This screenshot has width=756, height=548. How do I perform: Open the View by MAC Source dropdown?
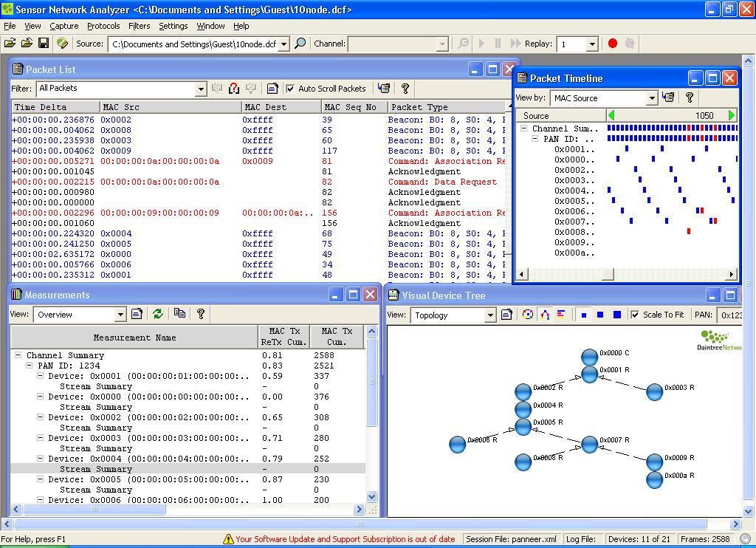pos(651,98)
